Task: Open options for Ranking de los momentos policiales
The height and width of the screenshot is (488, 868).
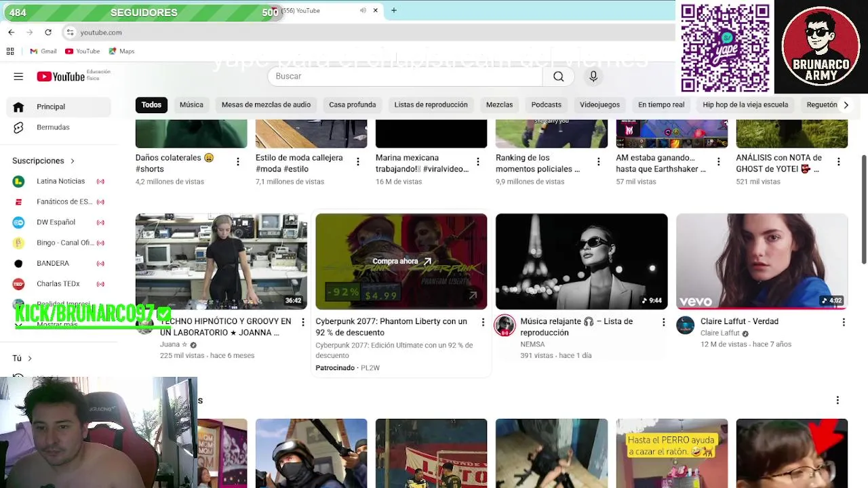Action: (x=598, y=162)
